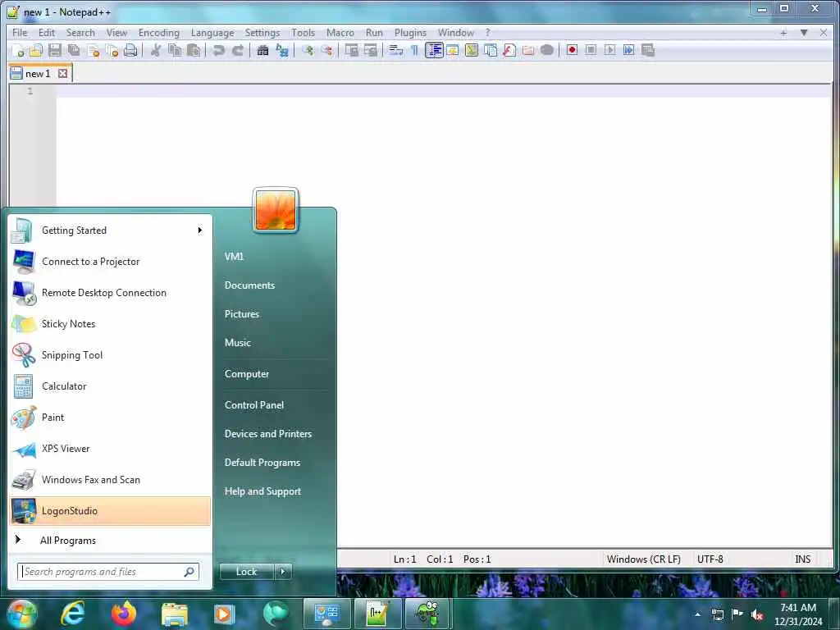Screen dimensions: 840x630
Task: Launch Snipping Tool from Start menu
Action: click(x=110, y=355)
